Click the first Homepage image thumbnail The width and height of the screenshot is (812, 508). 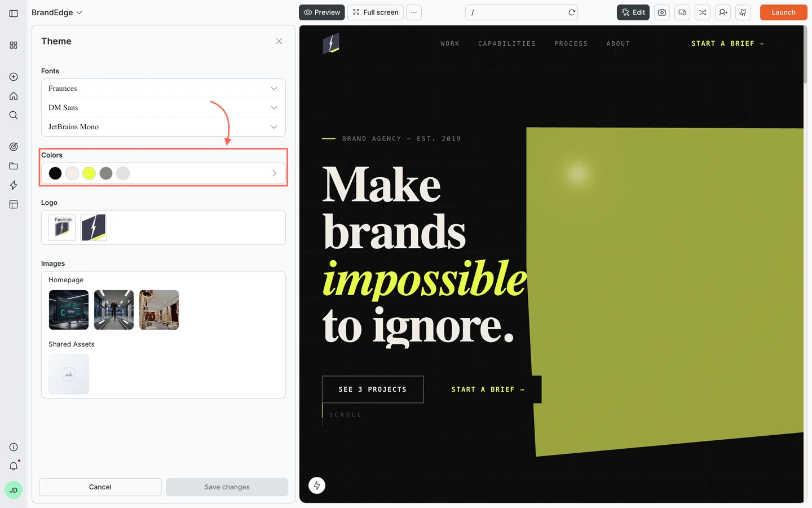pyautogui.click(x=68, y=309)
